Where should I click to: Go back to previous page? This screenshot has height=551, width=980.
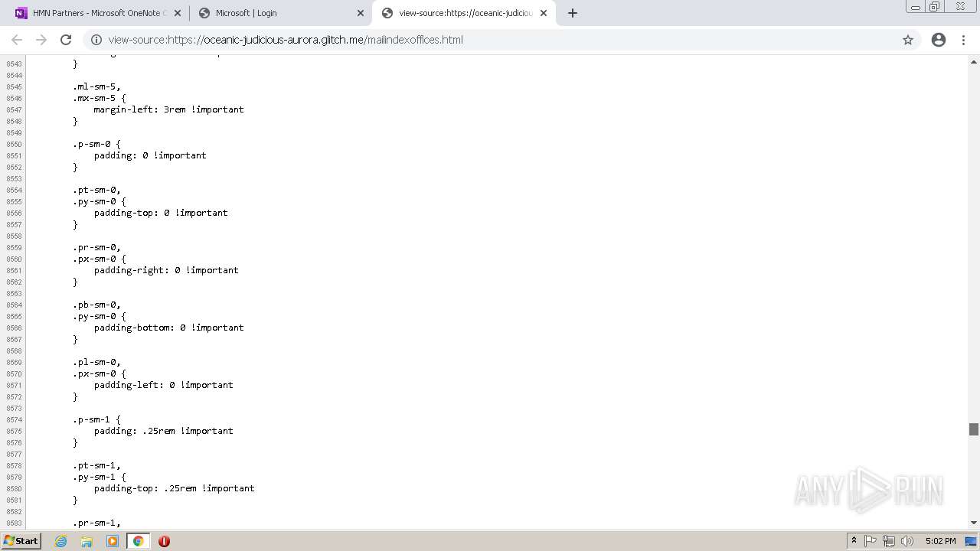pyautogui.click(x=17, y=40)
